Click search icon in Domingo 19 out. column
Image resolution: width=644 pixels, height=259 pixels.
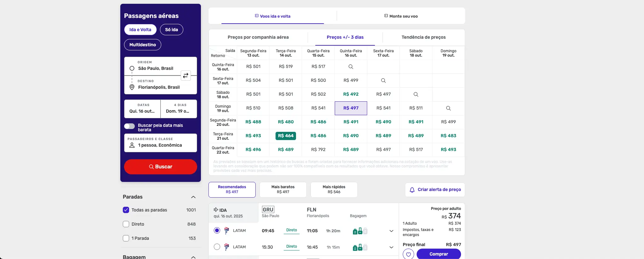[x=448, y=108]
